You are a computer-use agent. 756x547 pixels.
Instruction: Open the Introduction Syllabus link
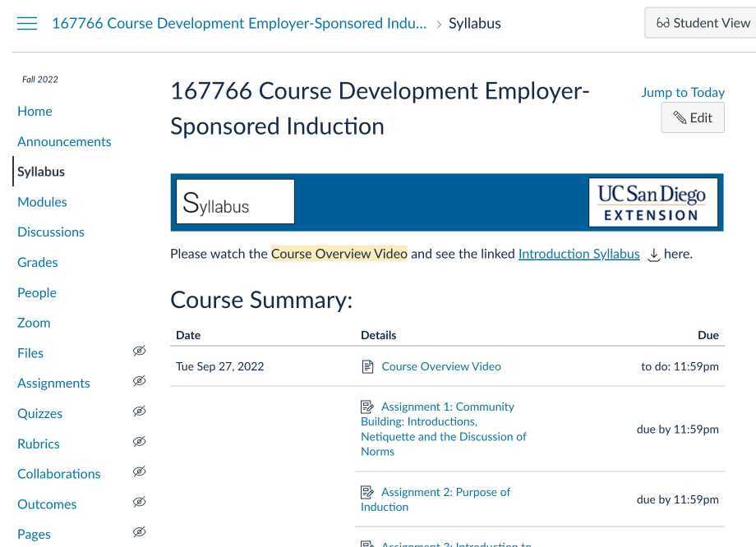coord(579,254)
